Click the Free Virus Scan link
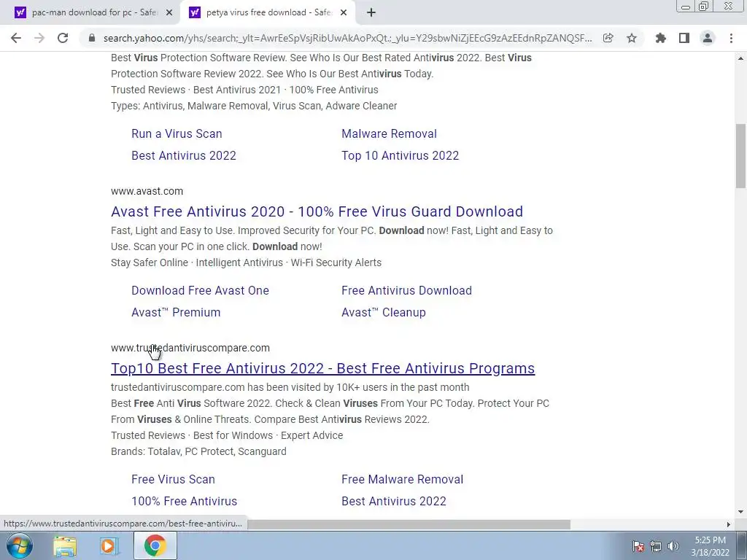This screenshot has width=747, height=560. point(173,480)
